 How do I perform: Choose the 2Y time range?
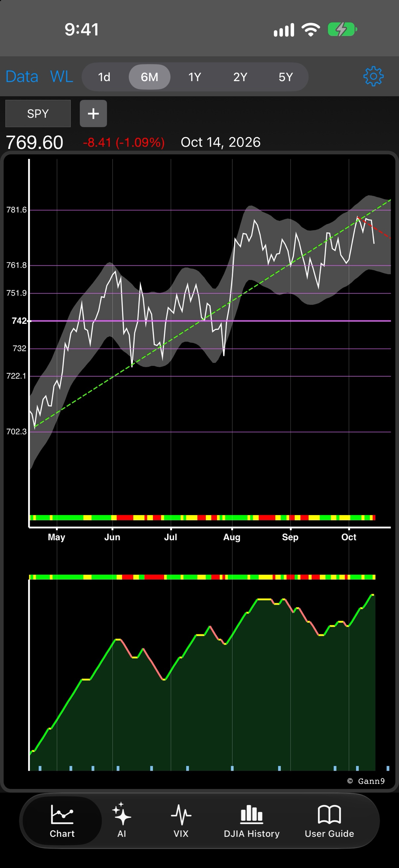tap(240, 77)
